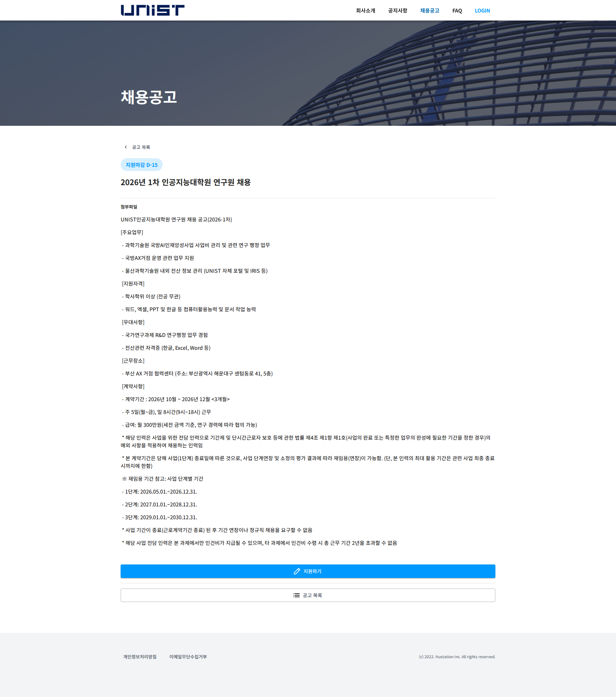The height and width of the screenshot is (697, 616).
Task: Click the 국가연구과제 R&D 연구행정 업무 경험 line
Action: coord(165,335)
